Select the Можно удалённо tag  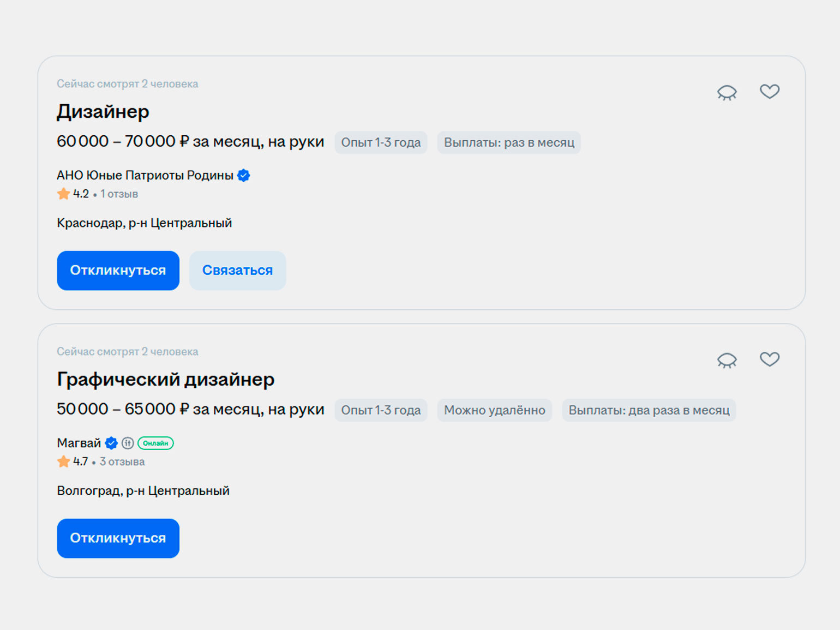495,410
